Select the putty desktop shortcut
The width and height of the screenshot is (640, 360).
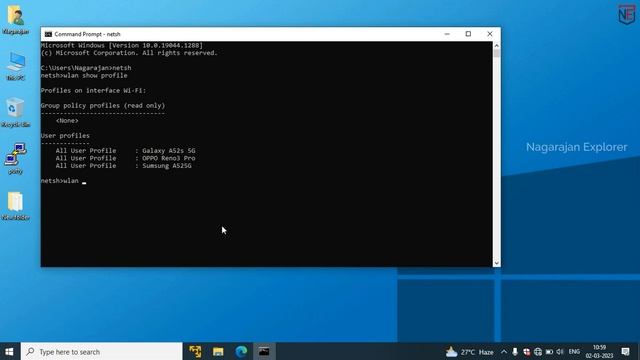[x=16, y=159]
